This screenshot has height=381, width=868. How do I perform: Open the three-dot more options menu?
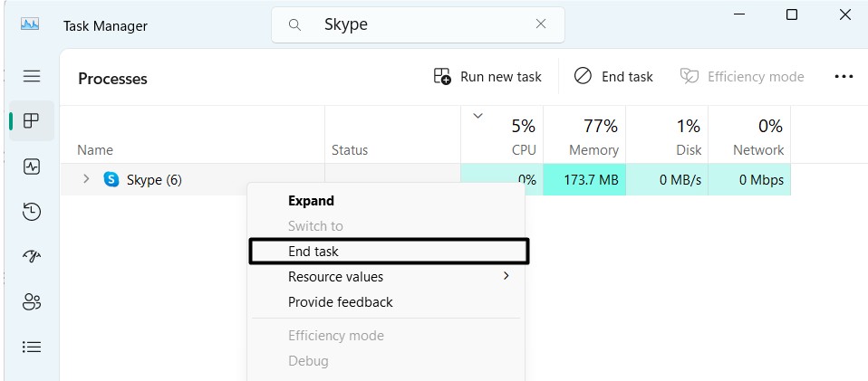tap(843, 77)
